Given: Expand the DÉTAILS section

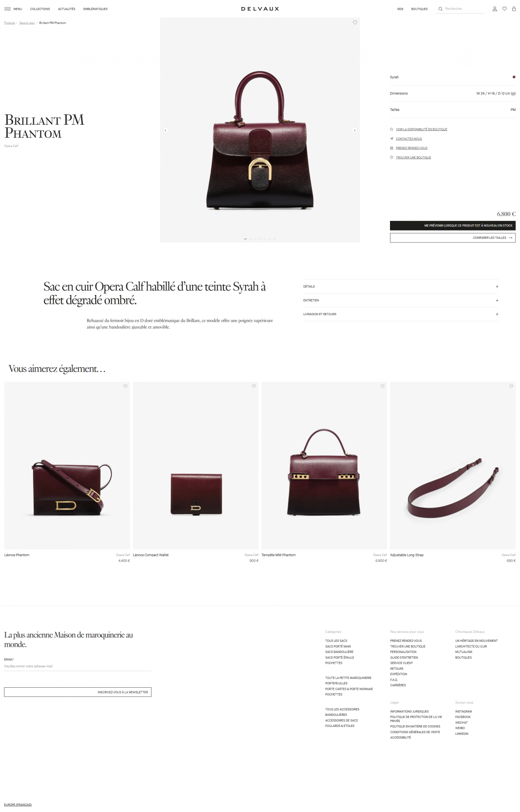Looking at the screenshot, I should pos(401,287).
